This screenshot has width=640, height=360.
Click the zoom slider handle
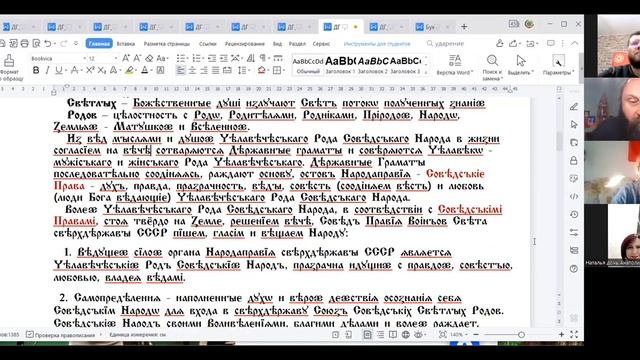click(x=521, y=335)
